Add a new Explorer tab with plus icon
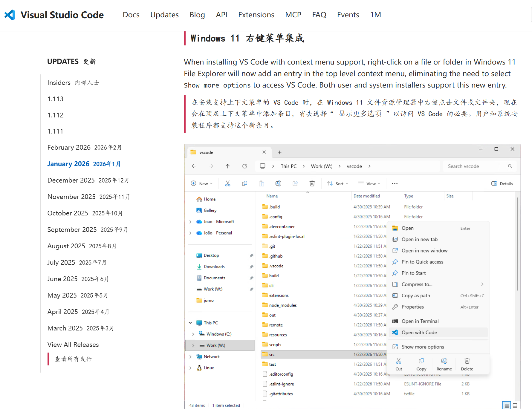The image size is (532, 418). pyautogui.click(x=279, y=152)
